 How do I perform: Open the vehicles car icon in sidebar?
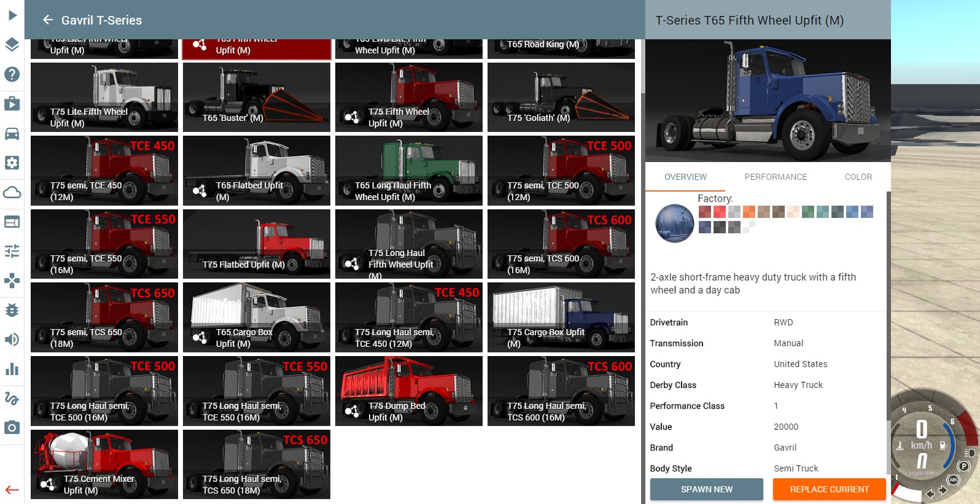pyautogui.click(x=12, y=133)
